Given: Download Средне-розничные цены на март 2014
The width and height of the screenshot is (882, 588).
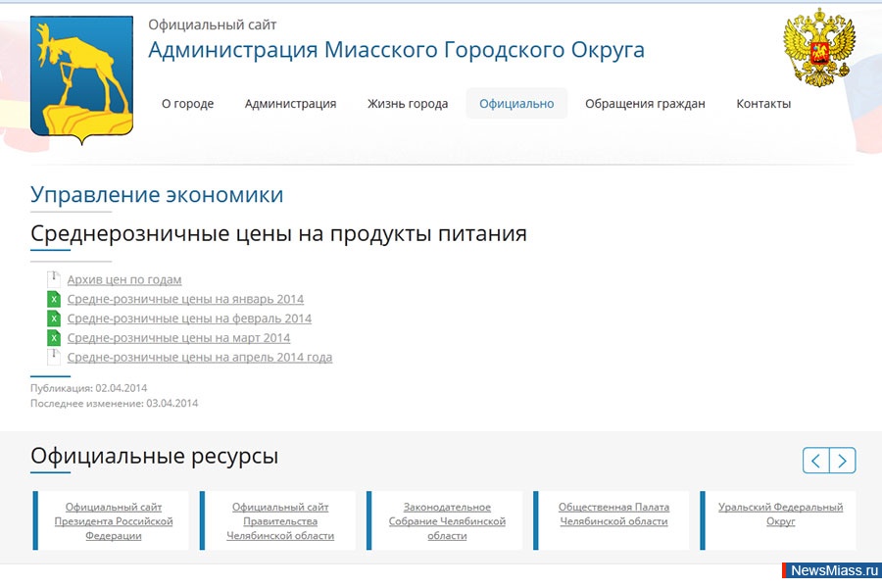Looking at the screenshot, I should coord(178,338).
